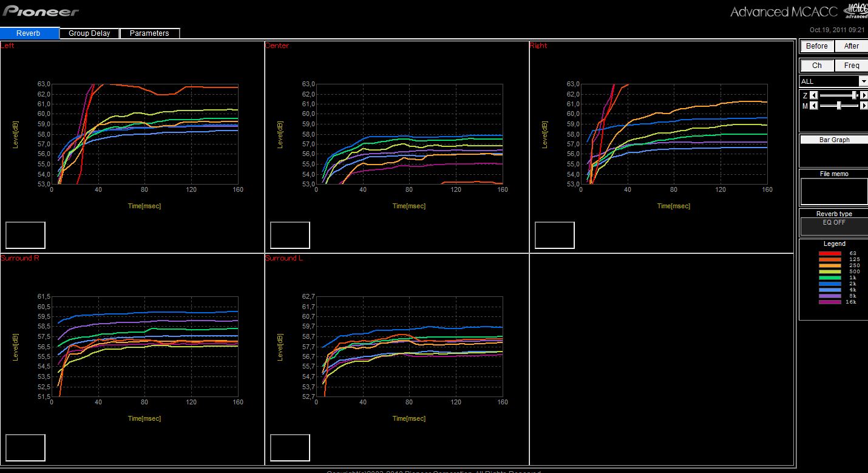The width and height of the screenshot is (868, 473).
Task: Select the Reverb tab
Action: 29,33
